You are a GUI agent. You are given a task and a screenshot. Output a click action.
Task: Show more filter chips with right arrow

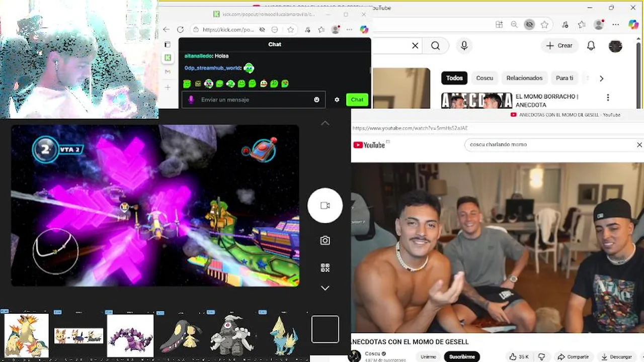click(601, 78)
